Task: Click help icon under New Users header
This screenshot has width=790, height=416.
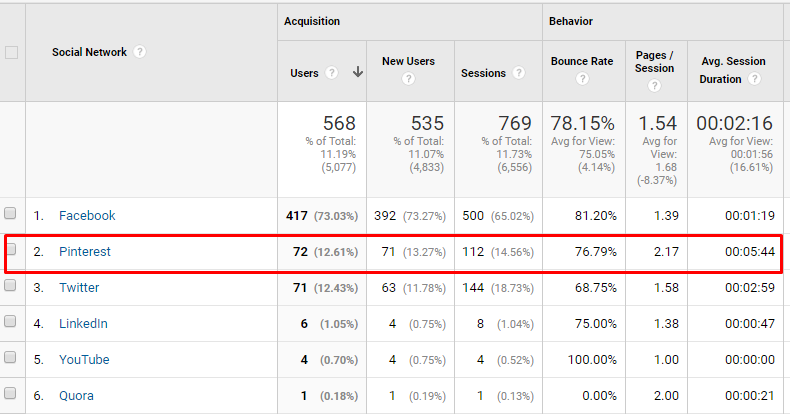Action: coord(408,79)
